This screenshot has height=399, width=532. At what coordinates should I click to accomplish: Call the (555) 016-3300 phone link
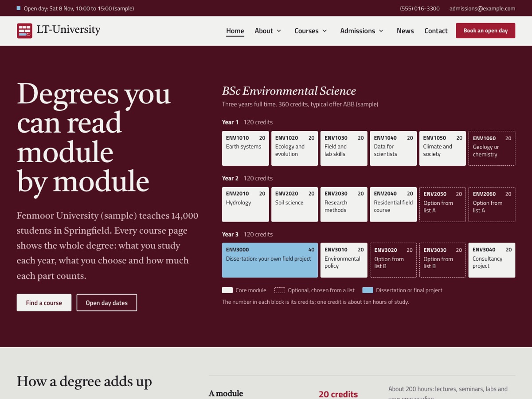(x=420, y=8)
